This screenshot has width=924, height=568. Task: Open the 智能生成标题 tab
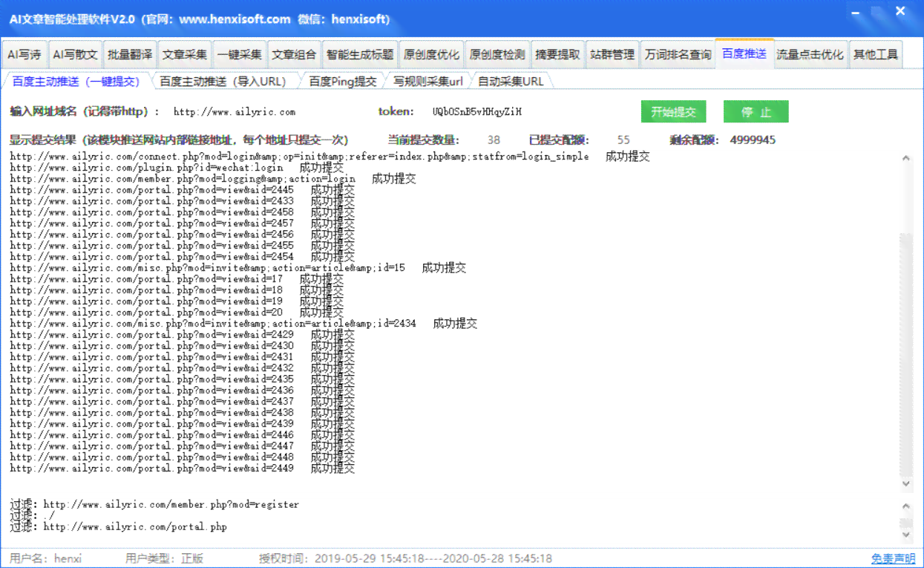pyautogui.click(x=360, y=54)
